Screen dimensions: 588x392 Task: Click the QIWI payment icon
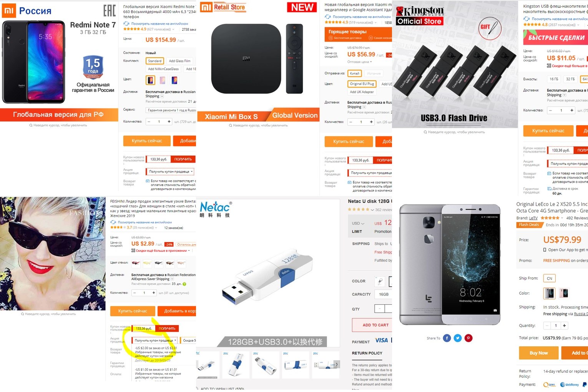(549, 385)
